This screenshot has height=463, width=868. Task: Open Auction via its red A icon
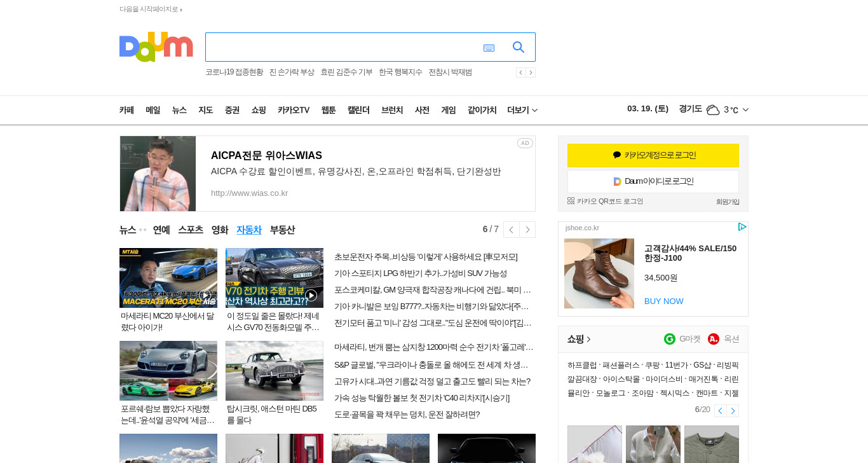714,339
